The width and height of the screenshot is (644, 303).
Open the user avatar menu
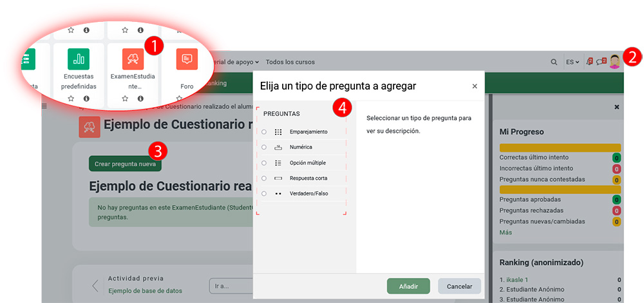615,62
